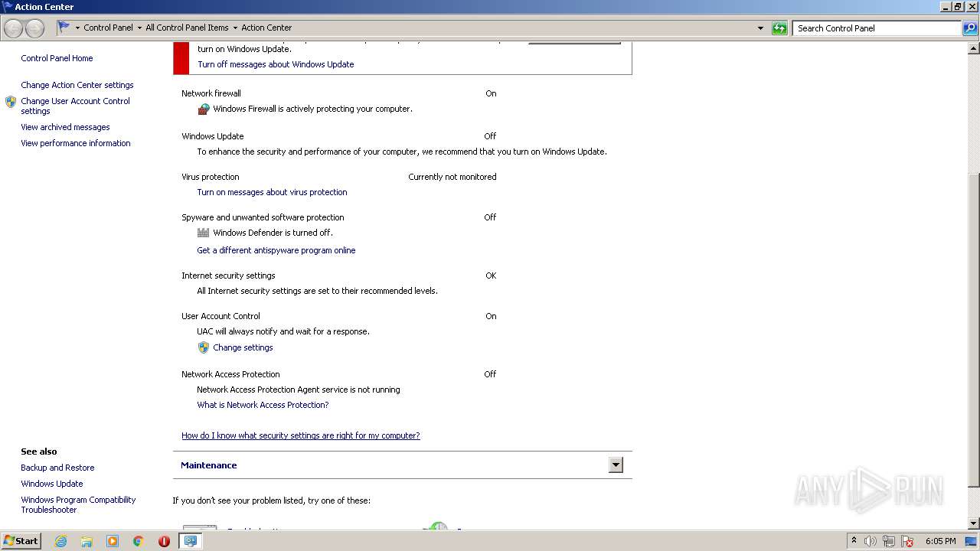Click Get a different antispyware program online
The width and height of the screenshot is (980, 551).
[x=276, y=250]
